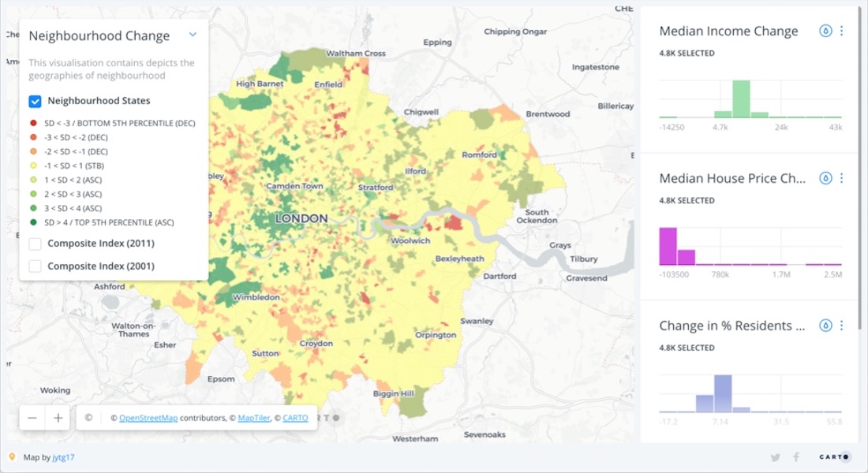Open the MapTiler attribution link
868x473 pixels.
(254, 419)
